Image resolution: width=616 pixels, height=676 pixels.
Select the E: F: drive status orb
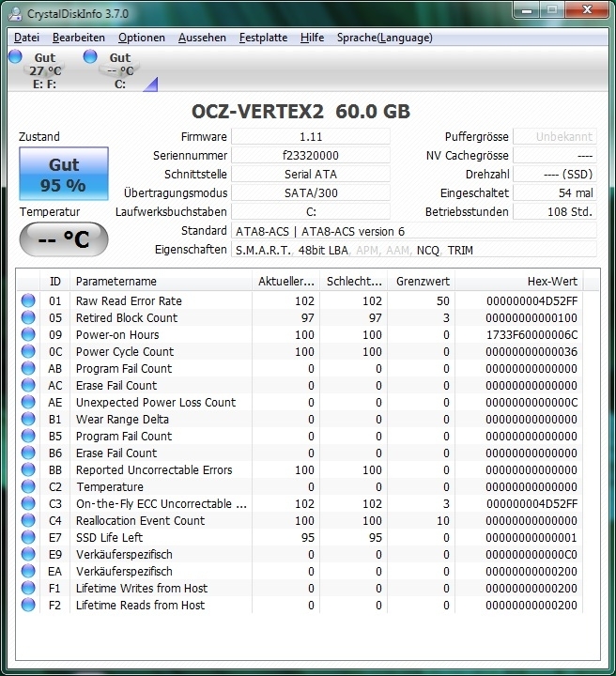click(x=16, y=58)
